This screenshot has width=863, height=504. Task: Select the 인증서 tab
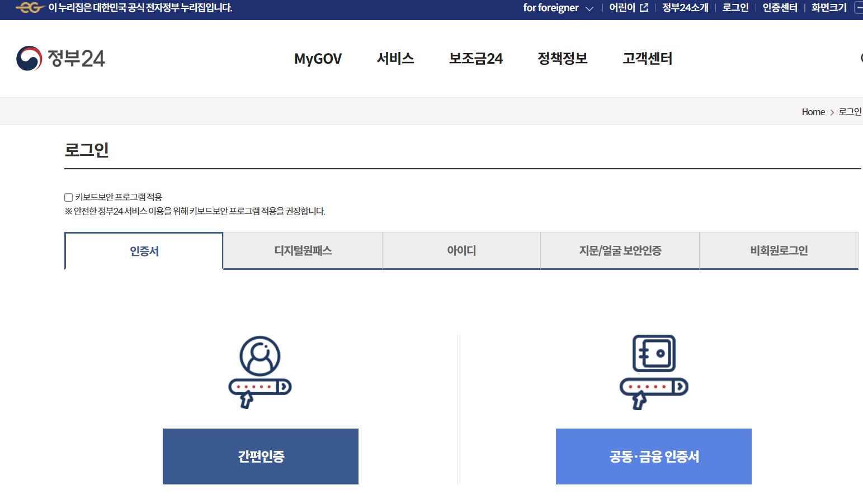143,251
